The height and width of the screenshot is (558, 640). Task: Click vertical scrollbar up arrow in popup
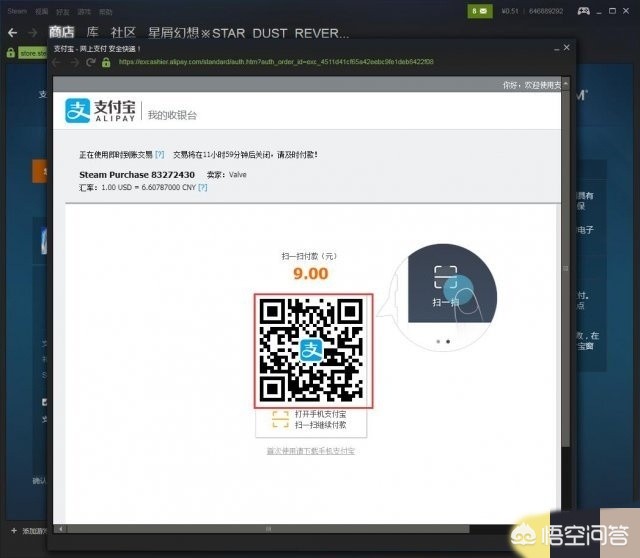[x=566, y=84]
